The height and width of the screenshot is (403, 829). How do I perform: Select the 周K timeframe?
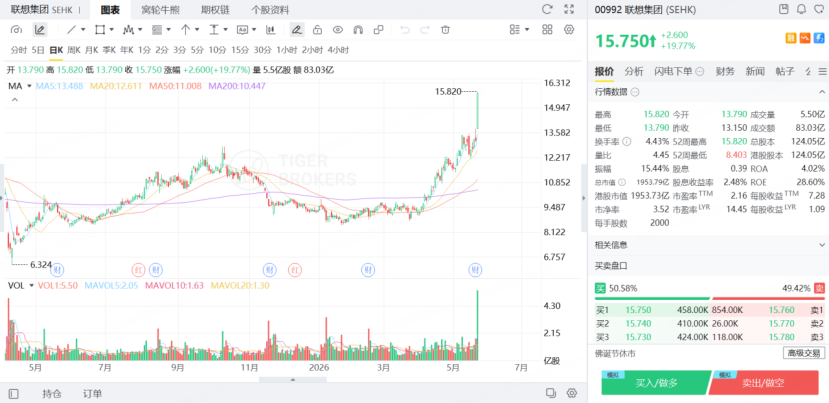(x=74, y=50)
